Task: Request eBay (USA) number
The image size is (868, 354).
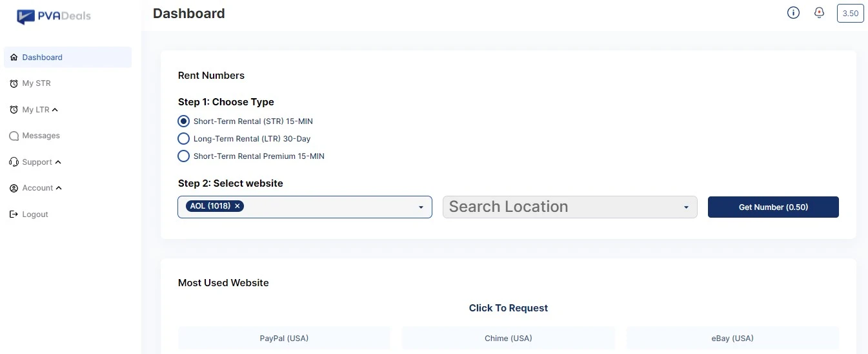Action: [x=732, y=338]
